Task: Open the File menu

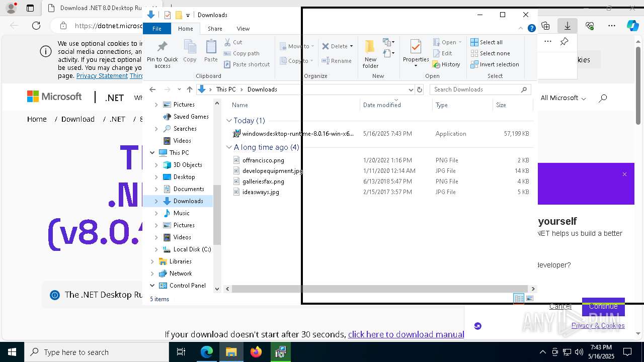Action: point(157,29)
